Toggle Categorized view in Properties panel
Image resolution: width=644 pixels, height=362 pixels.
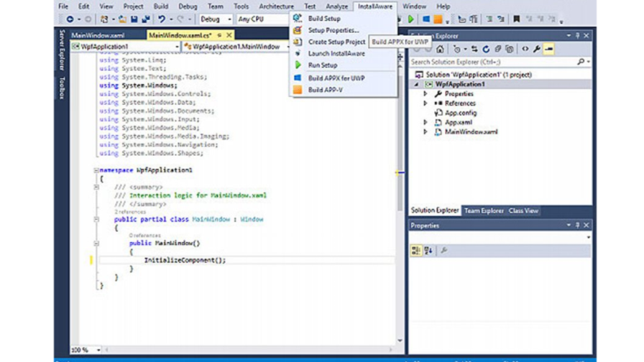(416, 251)
